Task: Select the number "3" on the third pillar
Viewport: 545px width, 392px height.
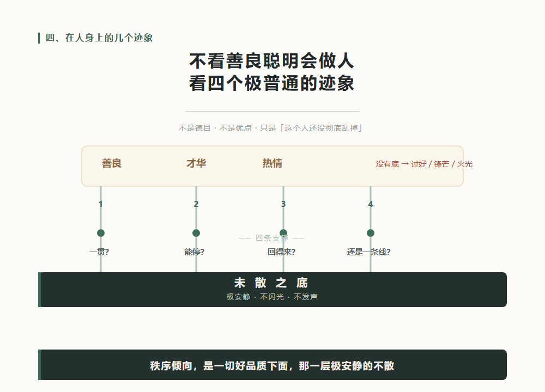Action: click(x=283, y=204)
